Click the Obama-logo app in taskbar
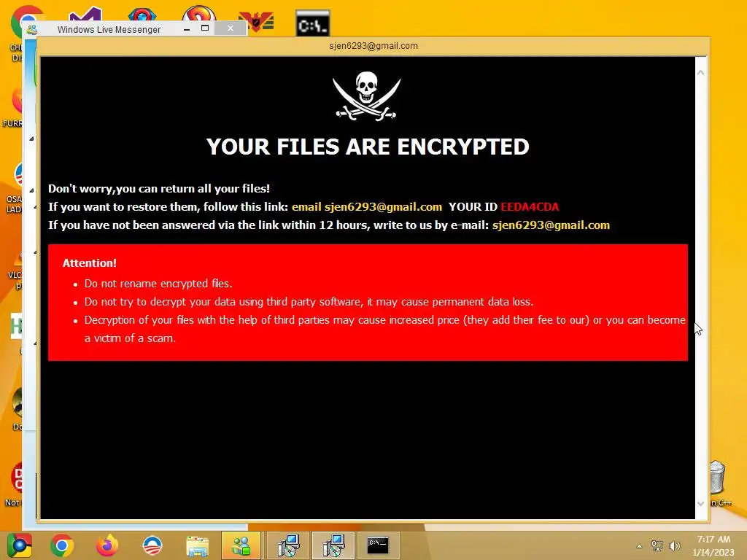The height and width of the screenshot is (560, 747). tap(152, 545)
